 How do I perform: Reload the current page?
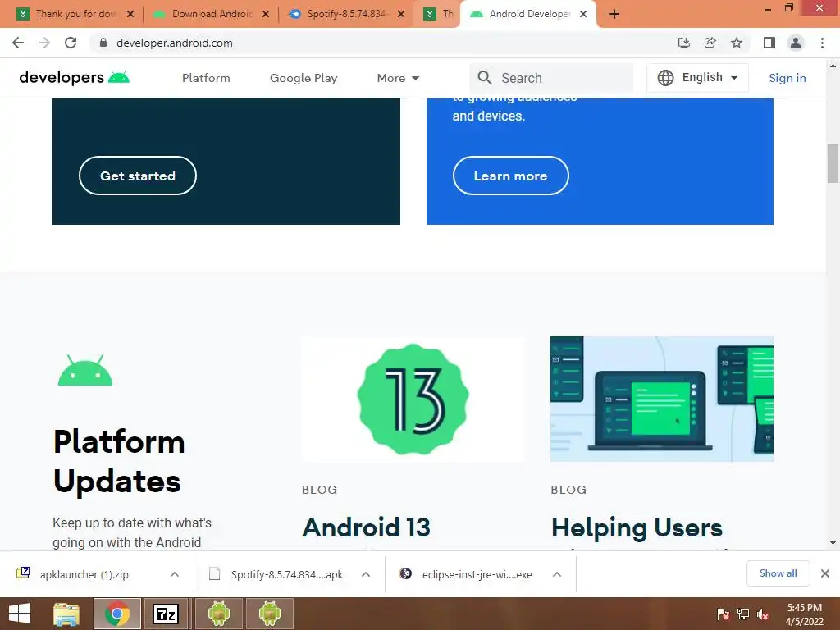(x=71, y=43)
